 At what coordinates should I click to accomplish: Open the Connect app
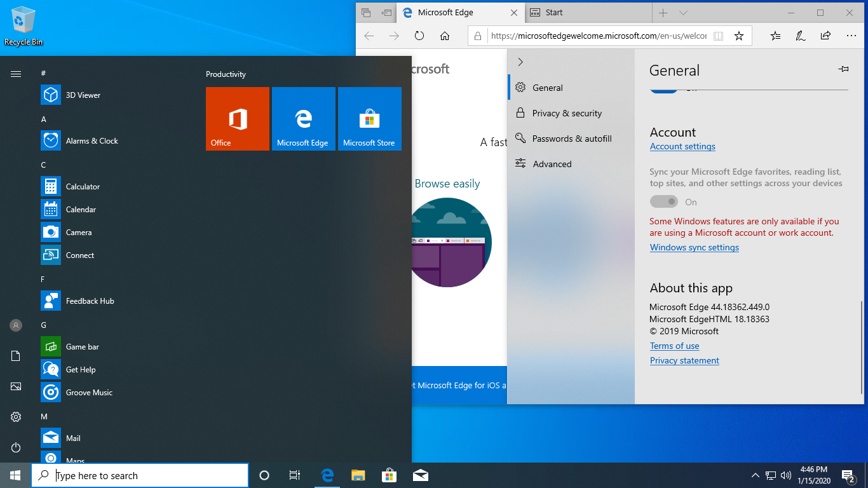114,255
